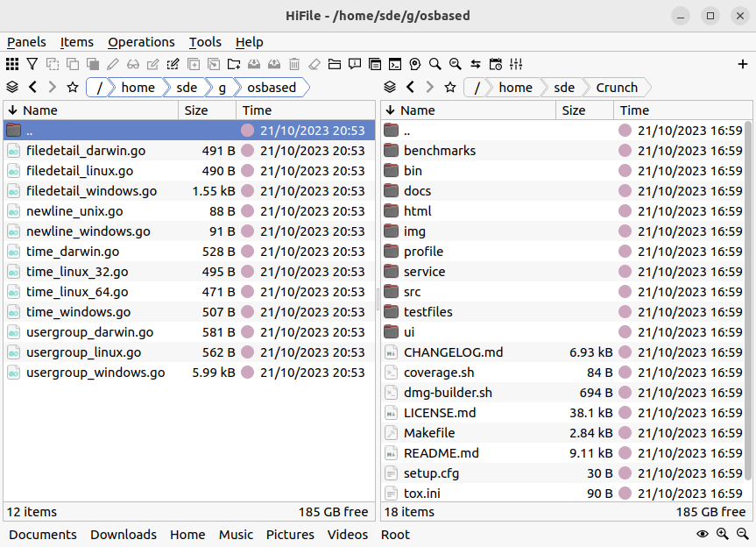The height and width of the screenshot is (547, 756).
Task: Open the sliders settings icon in toolbar
Action: [x=516, y=64]
